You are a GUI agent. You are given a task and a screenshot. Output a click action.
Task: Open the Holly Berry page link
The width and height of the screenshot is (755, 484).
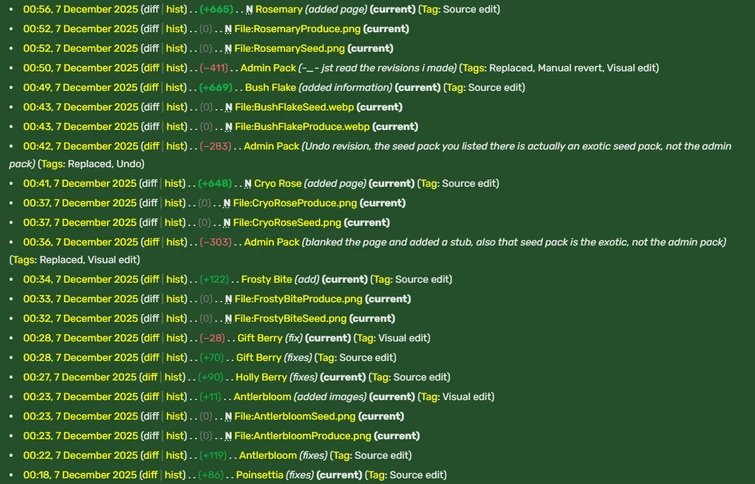tap(261, 377)
